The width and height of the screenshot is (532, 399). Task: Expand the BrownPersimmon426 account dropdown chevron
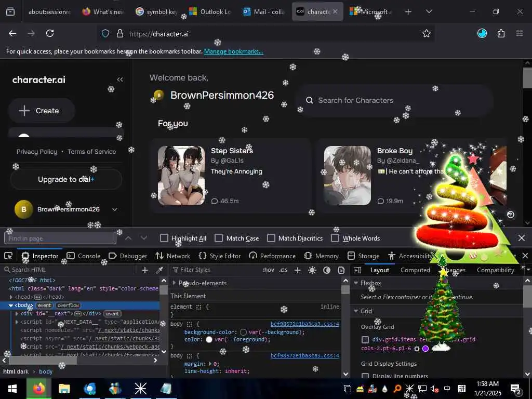tap(115, 209)
